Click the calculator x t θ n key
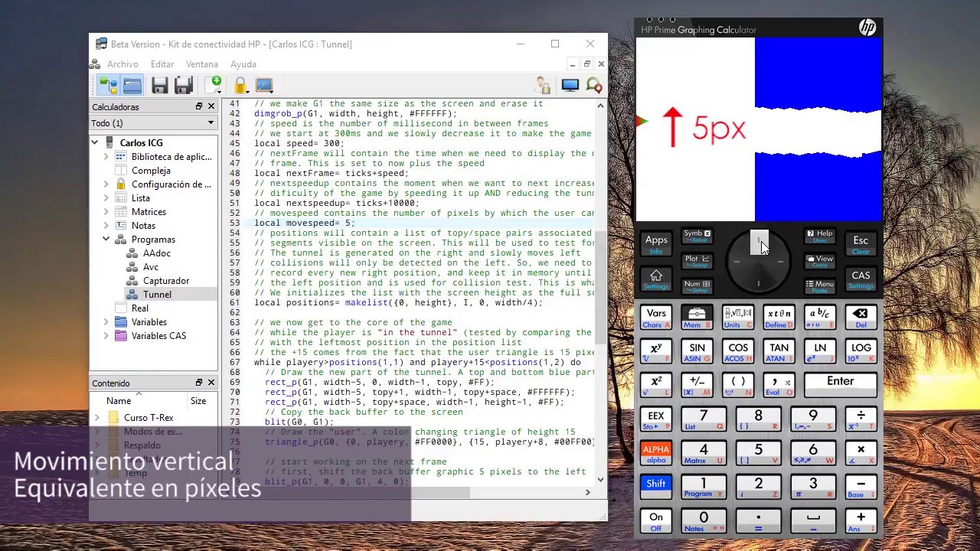 pos(779,316)
